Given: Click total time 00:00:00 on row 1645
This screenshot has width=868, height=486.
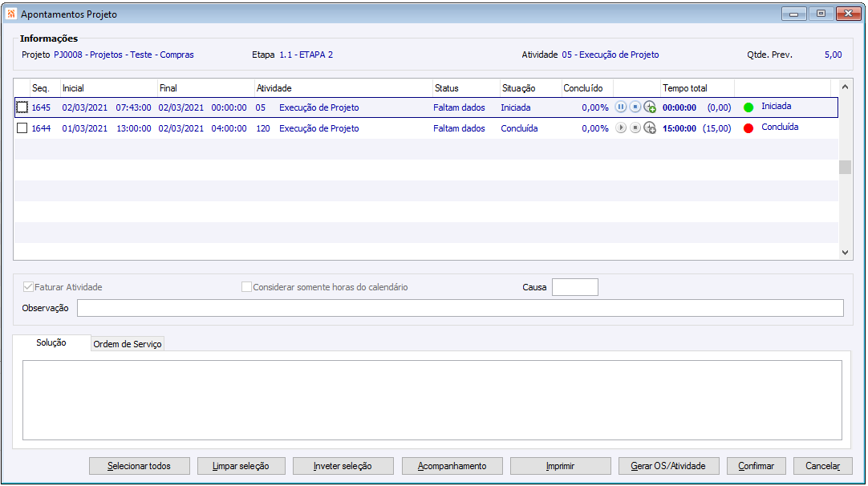Looking at the screenshot, I should click(x=679, y=107).
